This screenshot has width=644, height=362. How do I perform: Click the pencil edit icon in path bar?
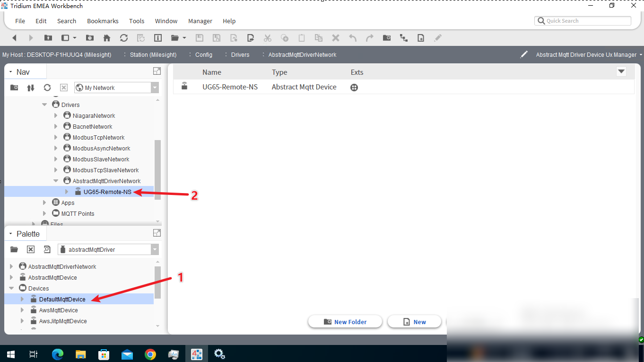[524, 54]
